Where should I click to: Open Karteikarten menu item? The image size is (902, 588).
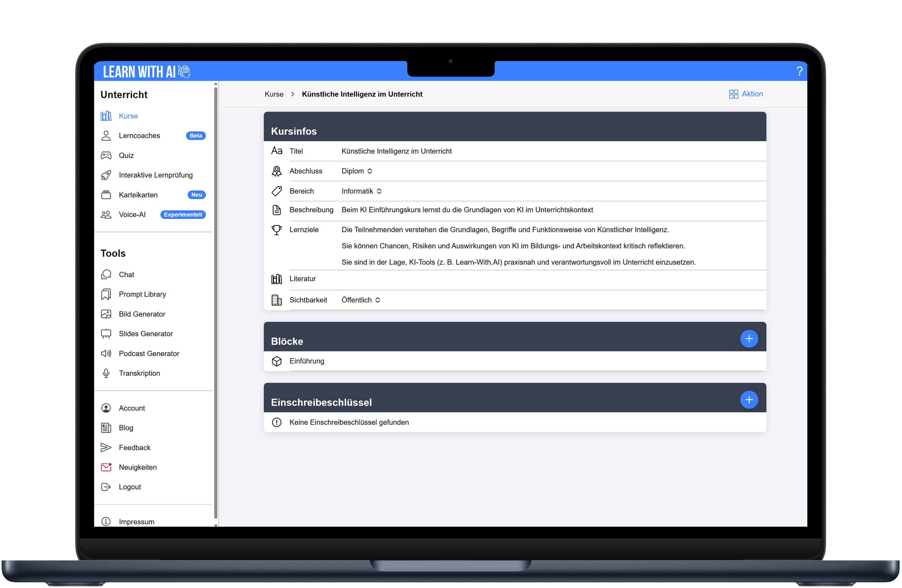pos(138,195)
